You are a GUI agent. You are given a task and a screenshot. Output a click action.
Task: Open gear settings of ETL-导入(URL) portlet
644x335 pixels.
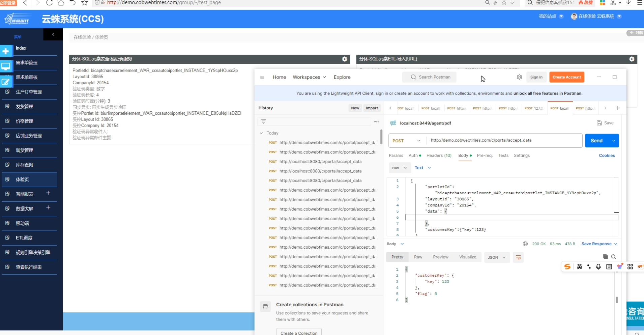click(x=632, y=59)
